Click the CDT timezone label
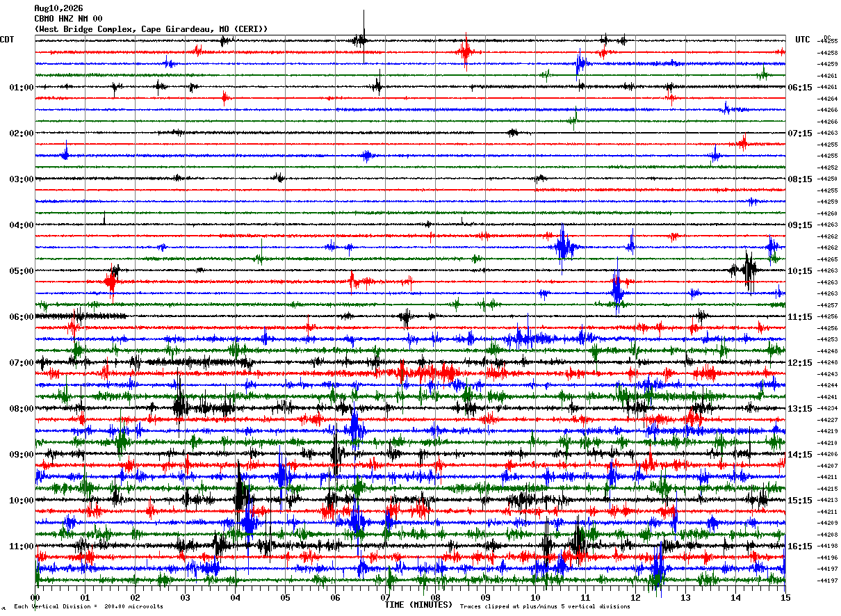The image size is (841, 616). click(7, 40)
